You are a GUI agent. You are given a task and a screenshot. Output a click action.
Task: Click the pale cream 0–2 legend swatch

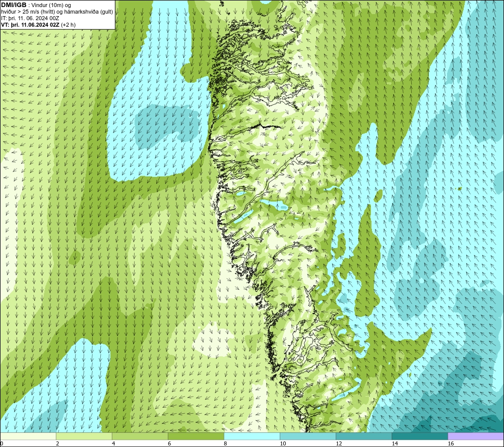28,436
